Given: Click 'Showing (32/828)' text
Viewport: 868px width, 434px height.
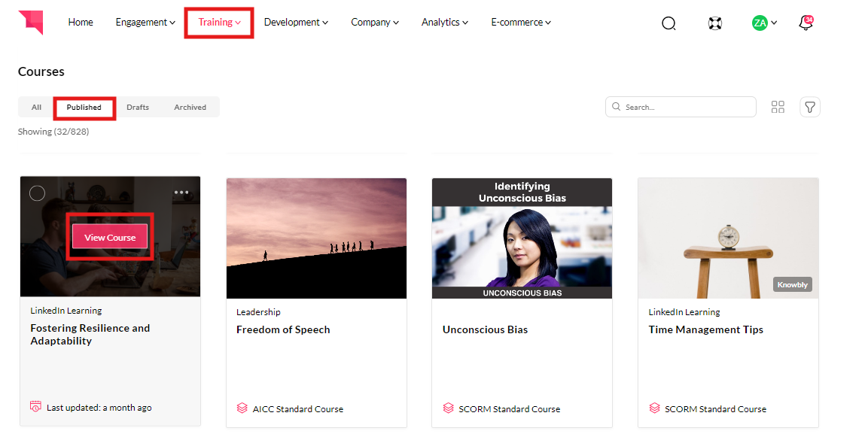Looking at the screenshot, I should click(x=53, y=132).
